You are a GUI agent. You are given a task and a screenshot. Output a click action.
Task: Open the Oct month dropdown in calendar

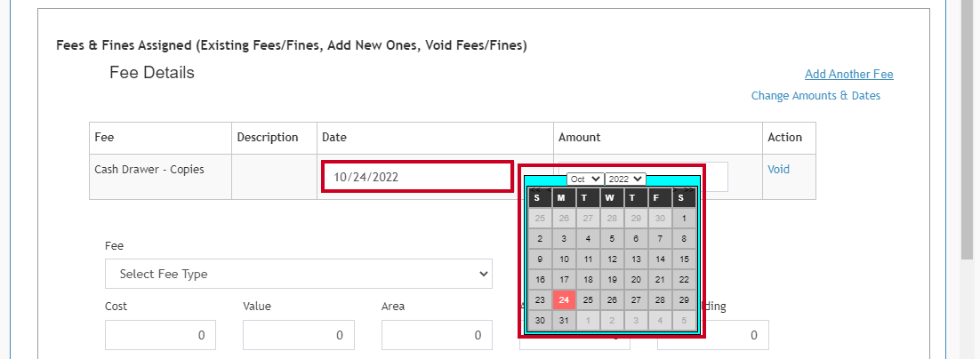[585, 179]
